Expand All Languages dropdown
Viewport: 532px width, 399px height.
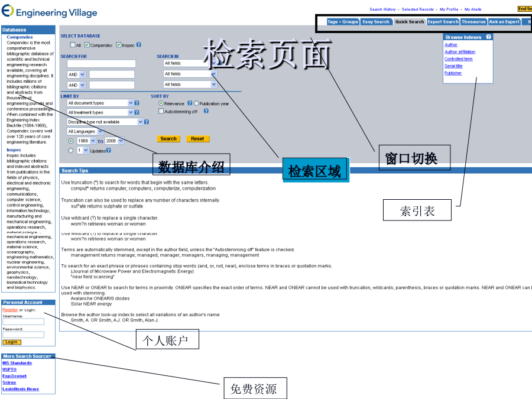85,131
